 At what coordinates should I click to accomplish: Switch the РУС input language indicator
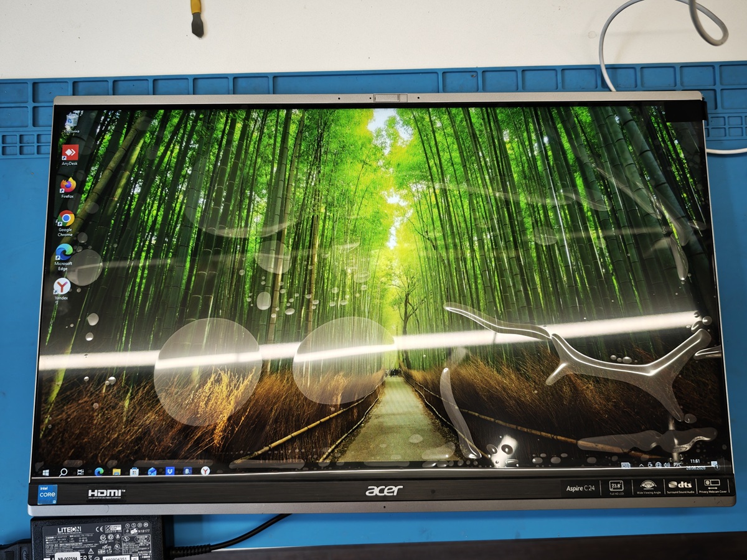(x=677, y=465)
